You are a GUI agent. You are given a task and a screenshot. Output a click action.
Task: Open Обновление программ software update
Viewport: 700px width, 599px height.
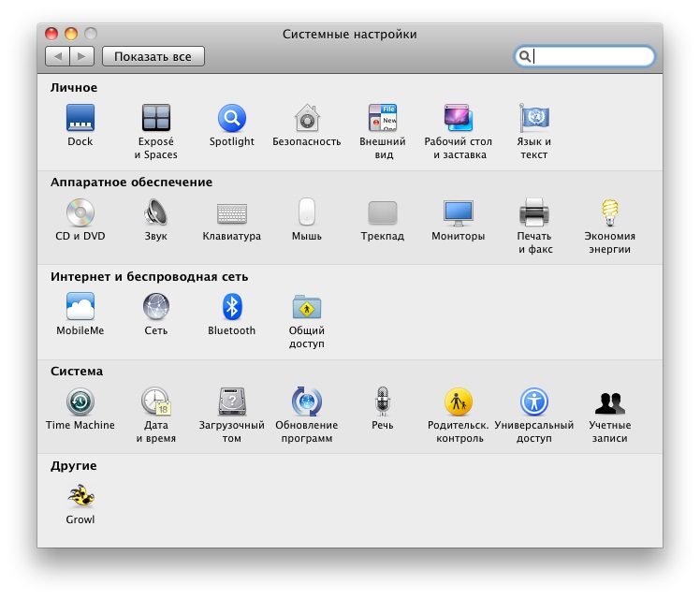pyautogui.click(x=306, y=402)
